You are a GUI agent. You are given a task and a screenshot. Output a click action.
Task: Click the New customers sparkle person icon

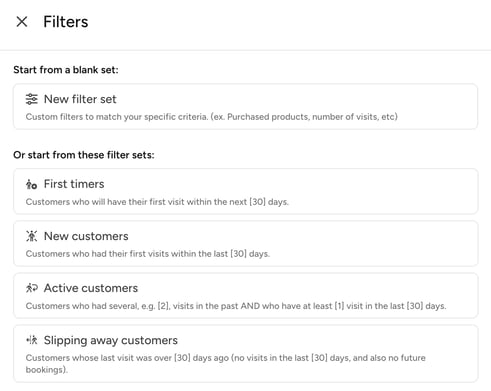point(32,236)
